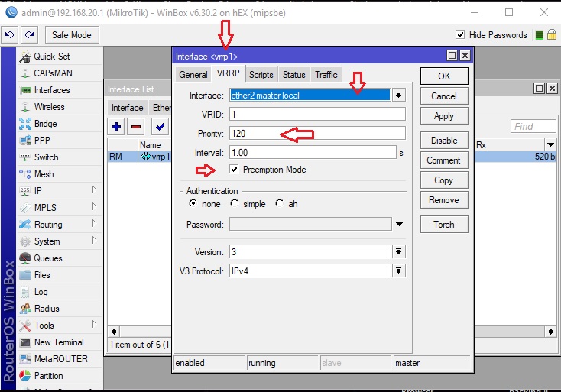The image size is (561, 392).
Task: Switch to the Scripts tab
Action: coord(261,75)
